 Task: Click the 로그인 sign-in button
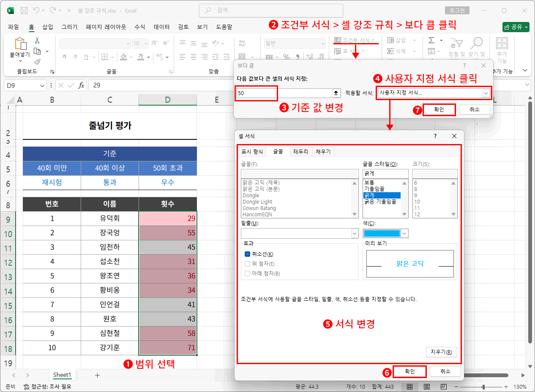[x=457, y=10]
